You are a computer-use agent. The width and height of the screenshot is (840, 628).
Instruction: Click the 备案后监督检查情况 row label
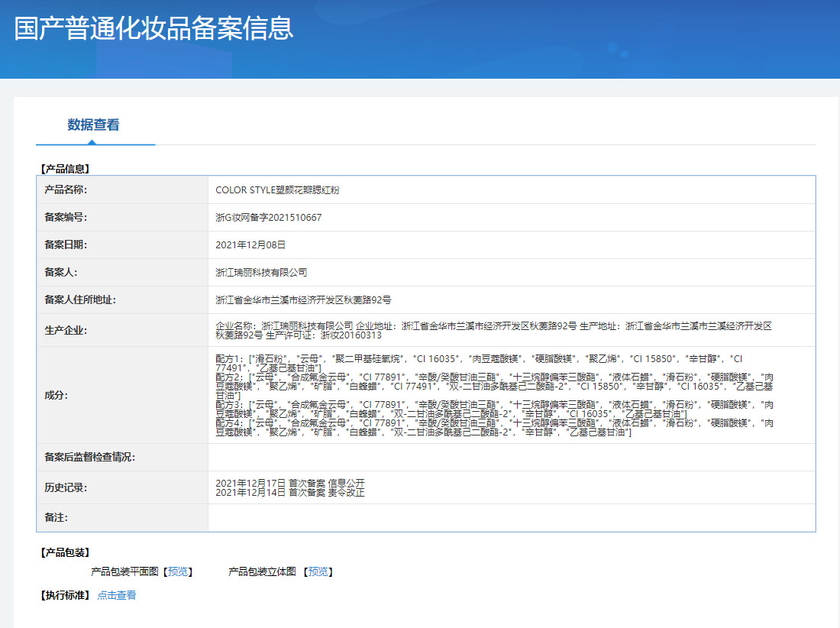(x=89, y=457)
